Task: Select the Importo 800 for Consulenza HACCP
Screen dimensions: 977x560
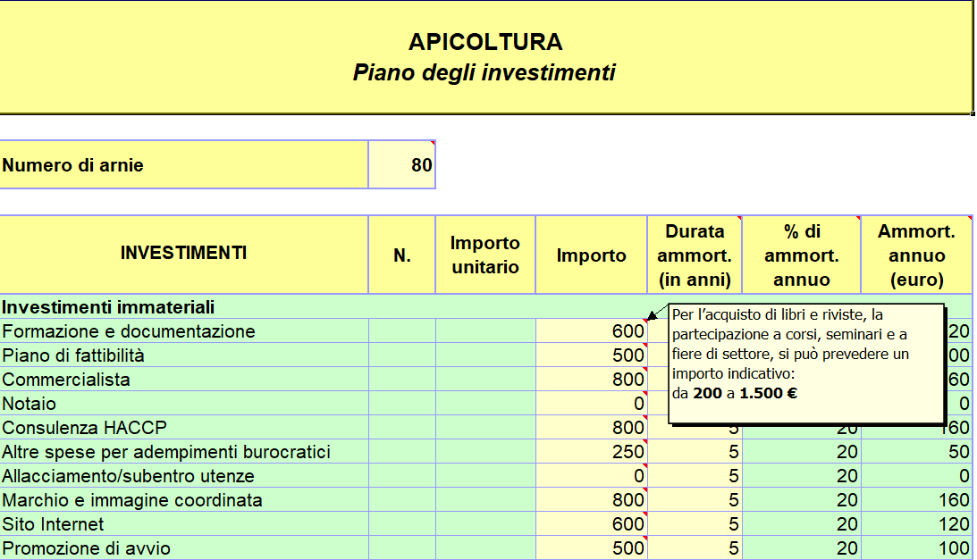Action: [592, 428]
